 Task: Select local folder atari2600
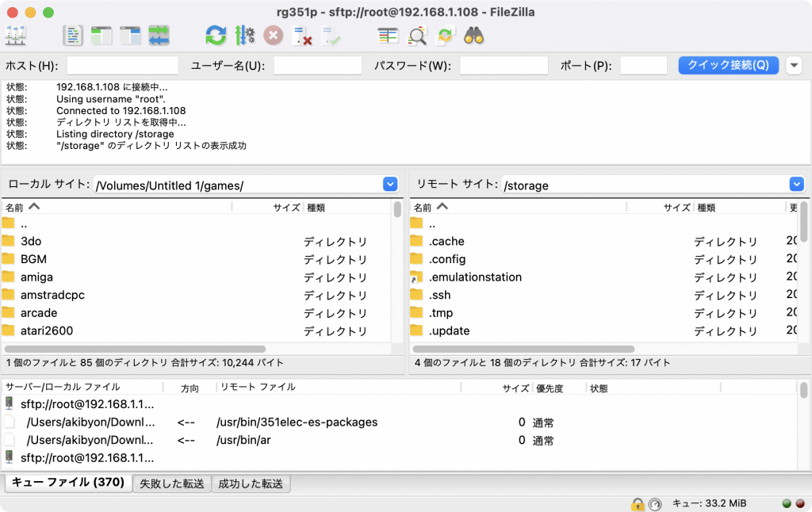click(x=197, y=331)
